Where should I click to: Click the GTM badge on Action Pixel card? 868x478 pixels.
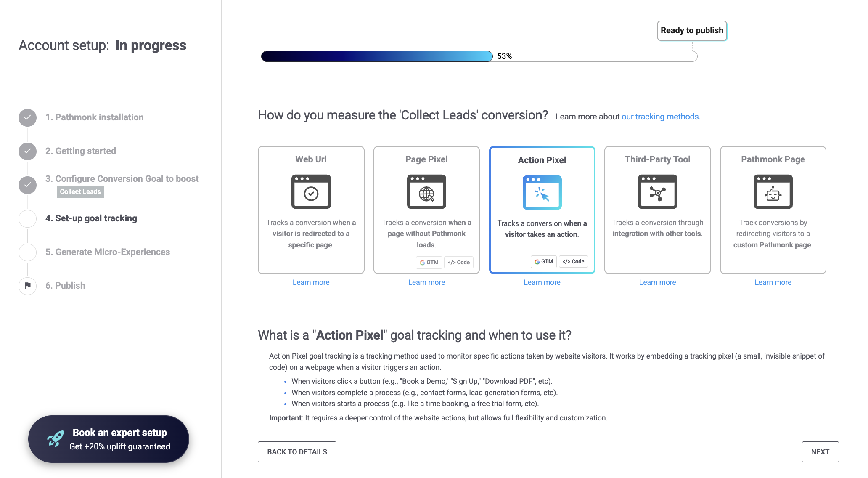[x=544, y=262]
